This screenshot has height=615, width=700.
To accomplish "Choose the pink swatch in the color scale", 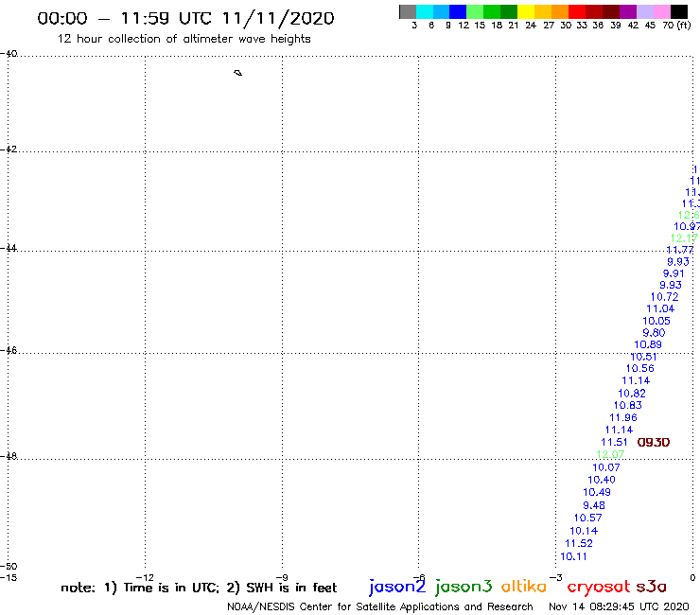I will [x=661, y=11].
